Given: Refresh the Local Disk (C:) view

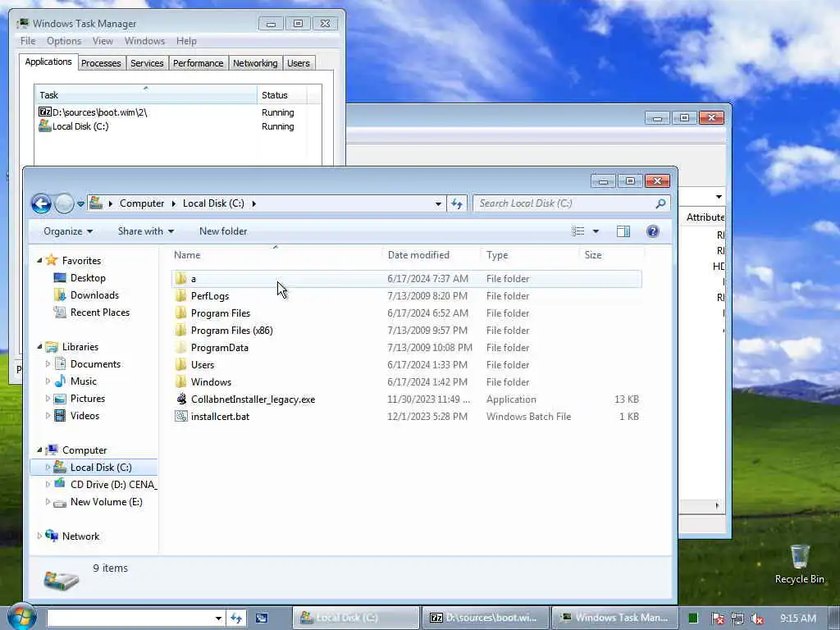Looking at the screenshot, I should click(456, 203).
